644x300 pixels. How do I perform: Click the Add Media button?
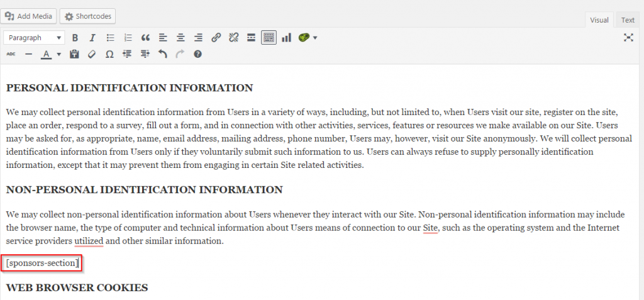click(x=28, y=16)
